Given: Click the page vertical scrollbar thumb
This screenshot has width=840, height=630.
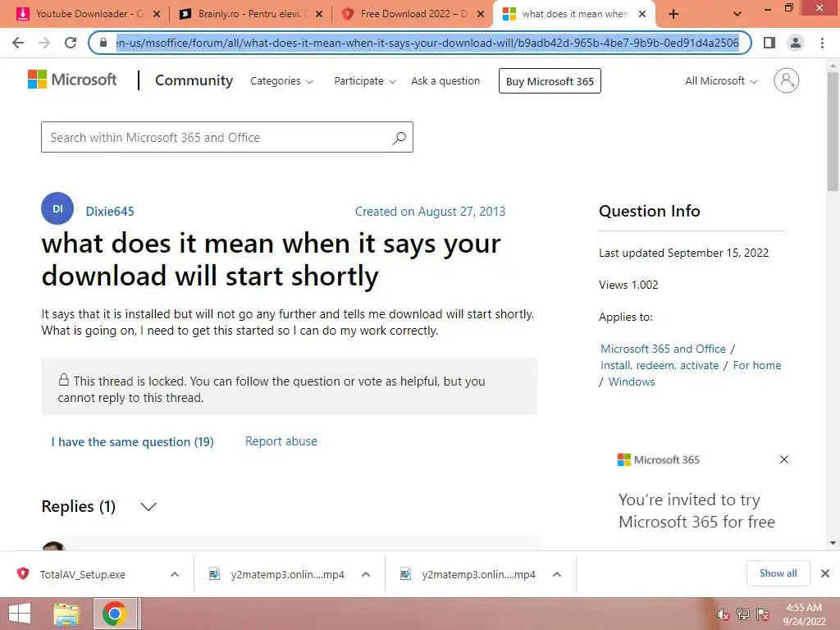Looking at the screenshot, I should (833, 131).
